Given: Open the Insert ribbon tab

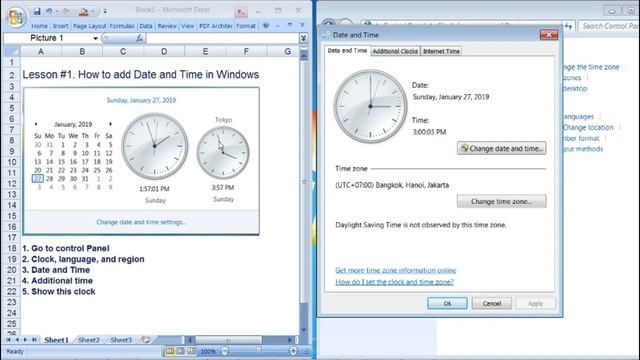Looking at the screenshot, I should click(x=60, y=26).
